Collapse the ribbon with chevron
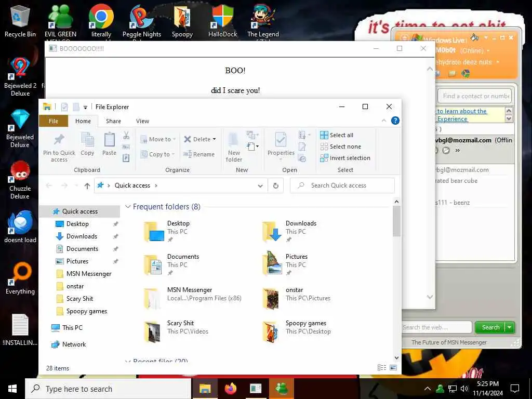This screenshot has height=399, width=532. click(384, 121)
